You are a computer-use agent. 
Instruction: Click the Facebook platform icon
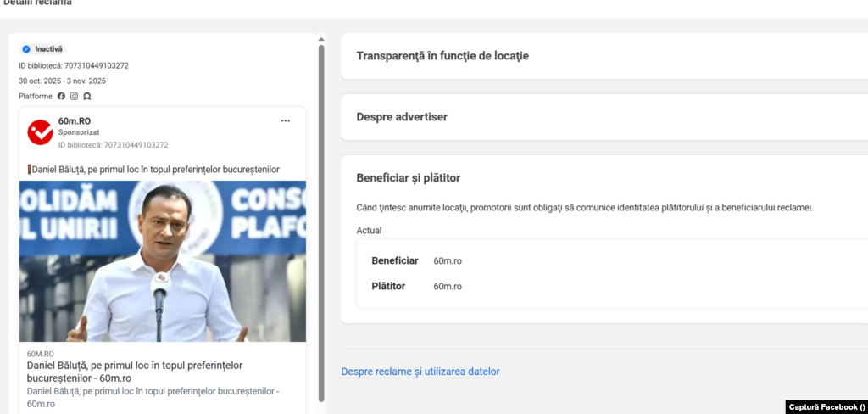(61, 96)
